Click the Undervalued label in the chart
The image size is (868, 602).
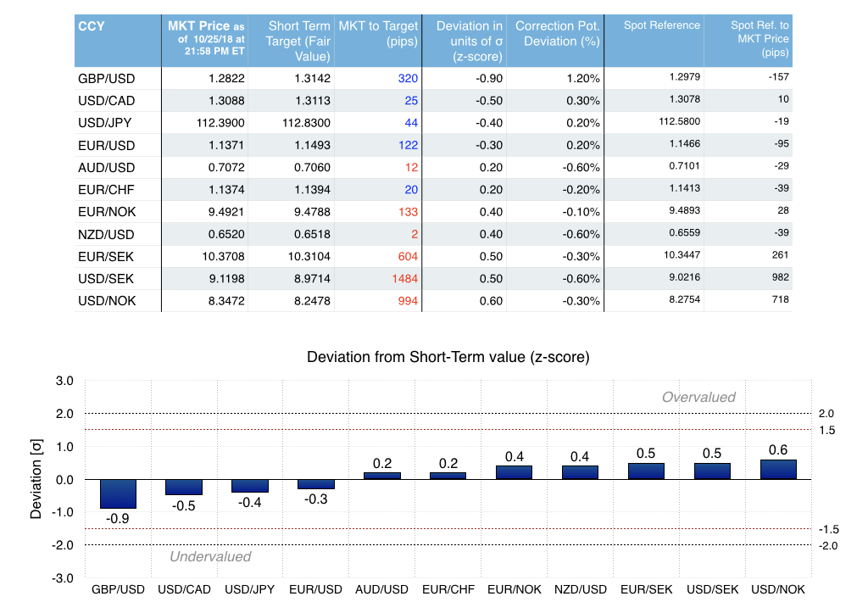(210, 556)
